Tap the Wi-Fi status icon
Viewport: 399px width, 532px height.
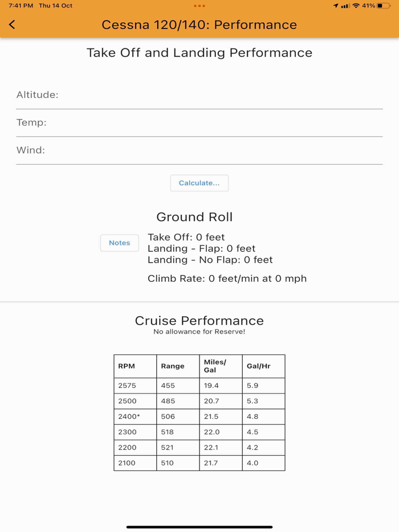point(356,6)
